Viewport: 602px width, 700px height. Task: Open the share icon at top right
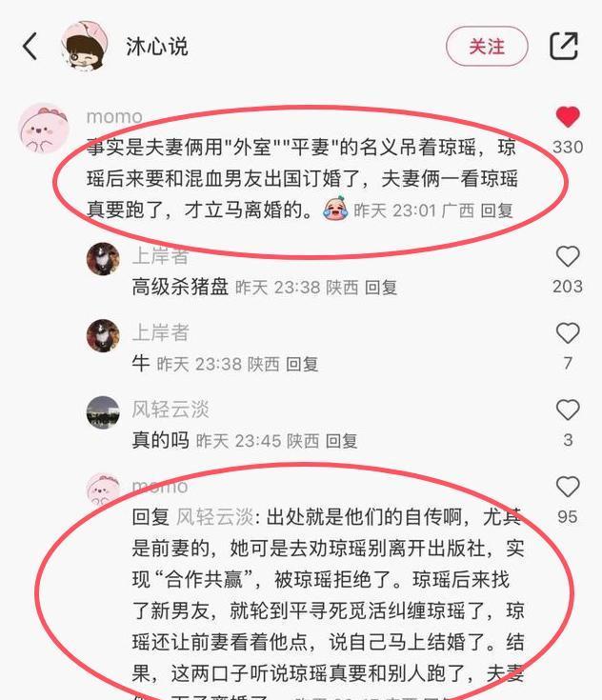(x=564, y=46)
